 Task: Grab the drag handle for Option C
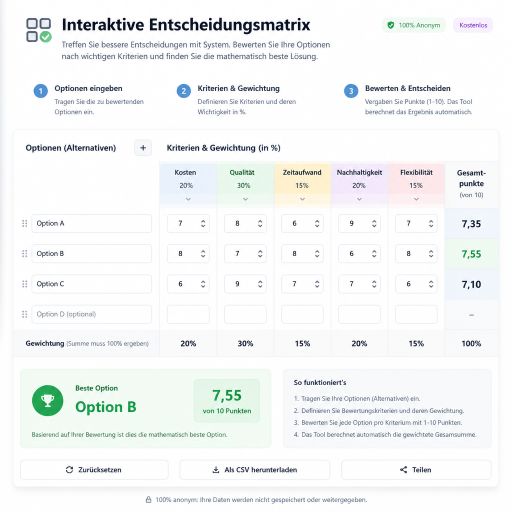(25, 284)
